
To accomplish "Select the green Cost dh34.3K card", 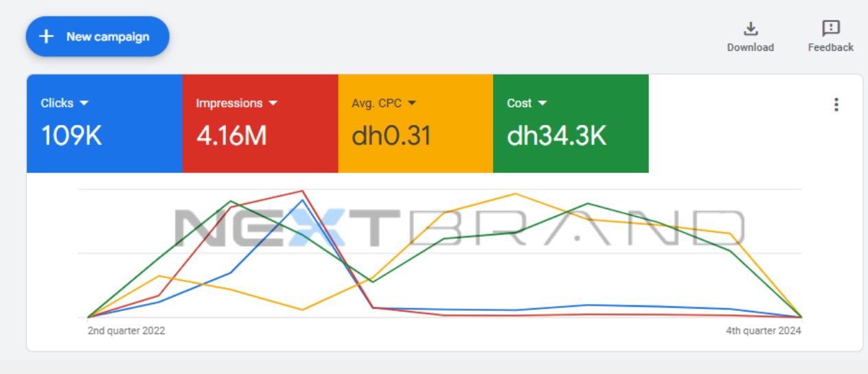I will pos(571,124).
